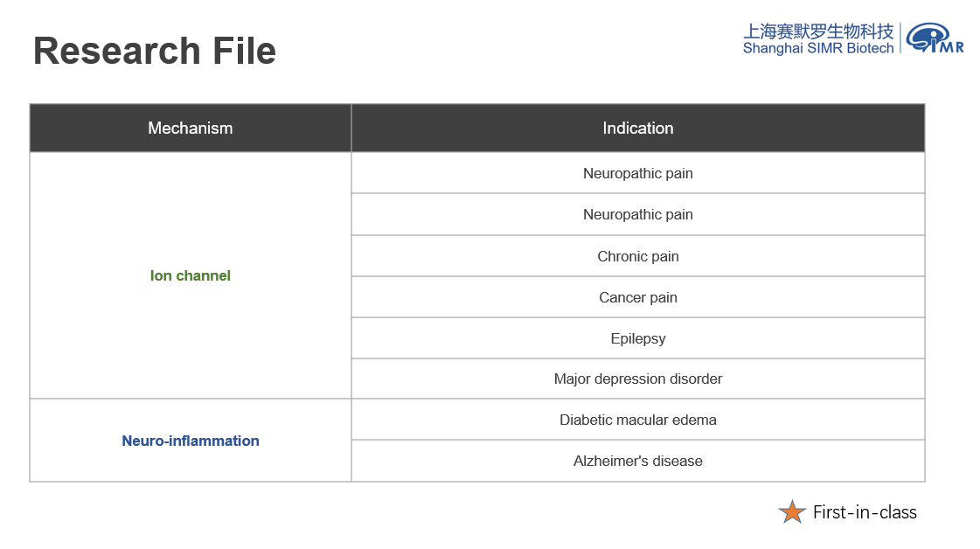Click the Epilepsy indication row
Screen dimensions: 980x549
pos(638,338)
